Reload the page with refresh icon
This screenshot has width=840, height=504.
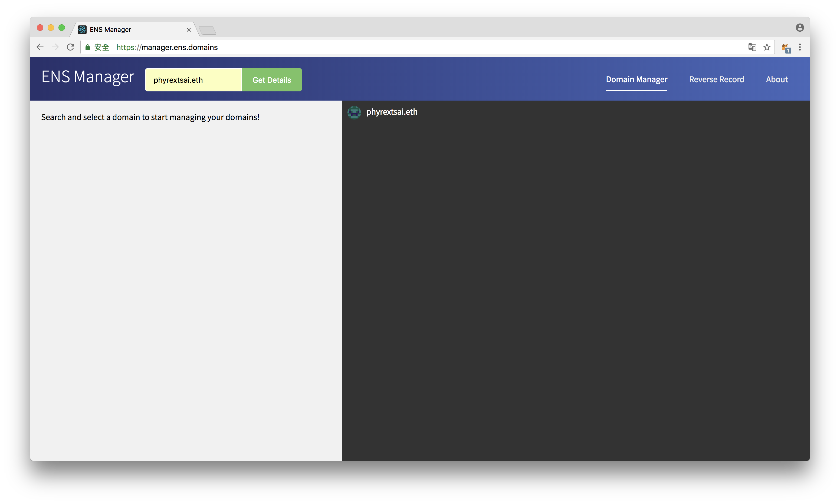point(70,47)
